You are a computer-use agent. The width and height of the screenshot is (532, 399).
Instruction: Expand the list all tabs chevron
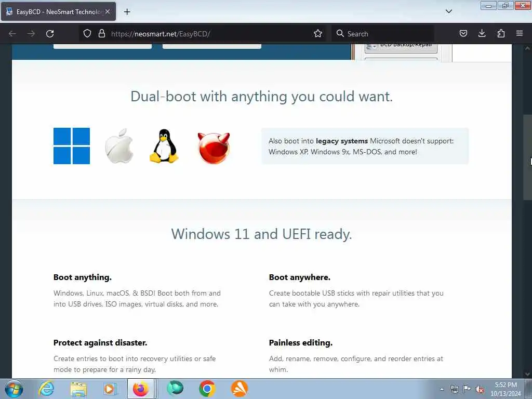[449, 11]
